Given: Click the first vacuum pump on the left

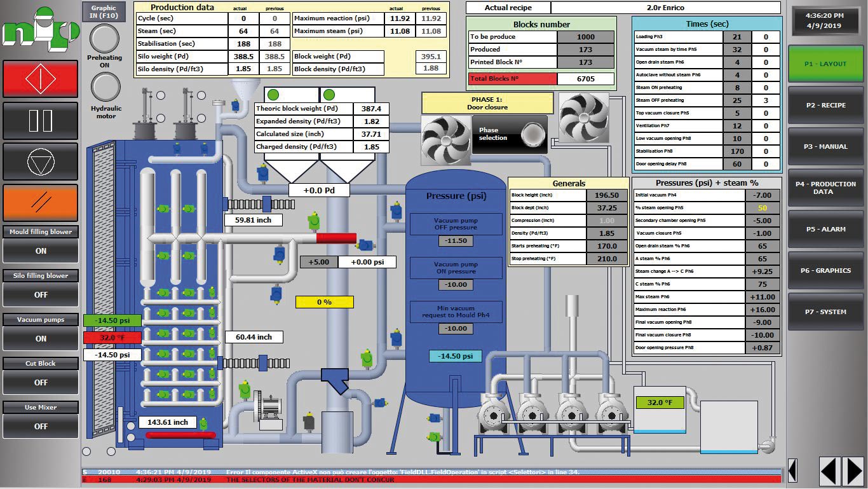Looking at the screenshot, I should click(494, 413).
